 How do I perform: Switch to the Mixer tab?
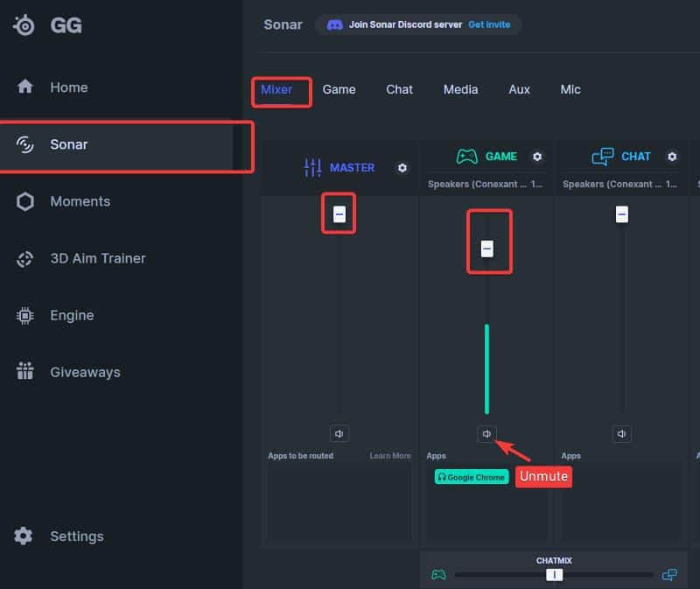[x=276, y=90]
